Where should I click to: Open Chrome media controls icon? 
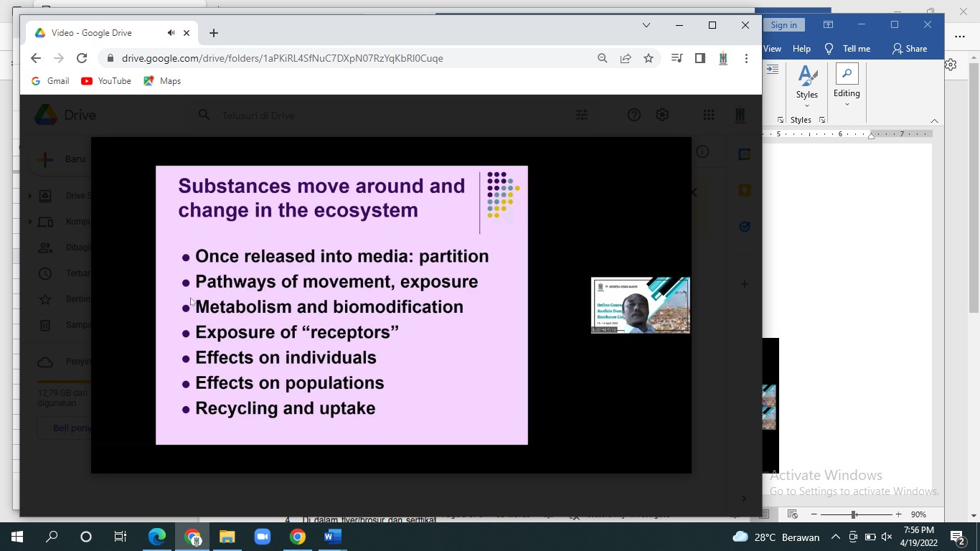[x=677, y=58]
